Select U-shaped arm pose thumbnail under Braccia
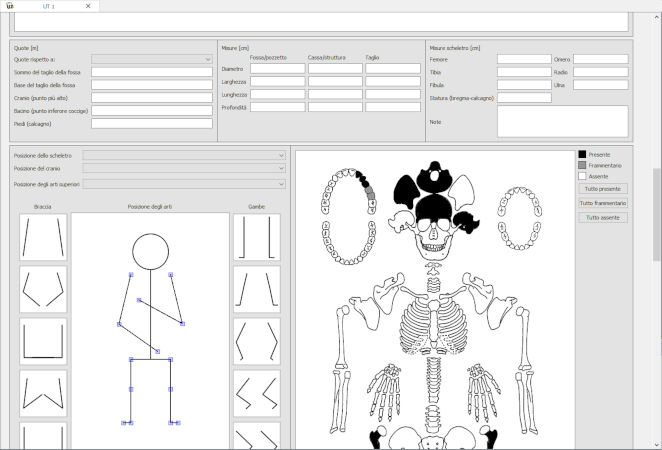Image resolution: width=662 pixels, height=450 pixels. tap(43, 342)
